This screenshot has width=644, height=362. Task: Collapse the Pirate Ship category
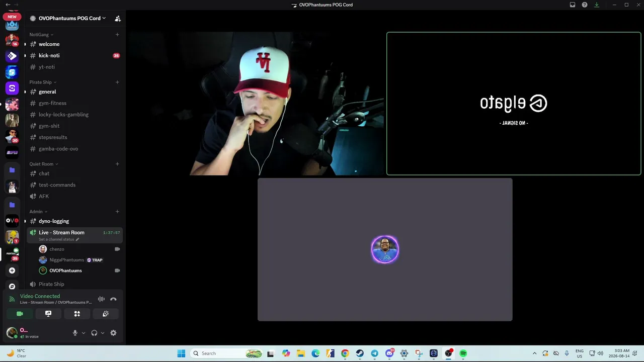tap(43, 82)
